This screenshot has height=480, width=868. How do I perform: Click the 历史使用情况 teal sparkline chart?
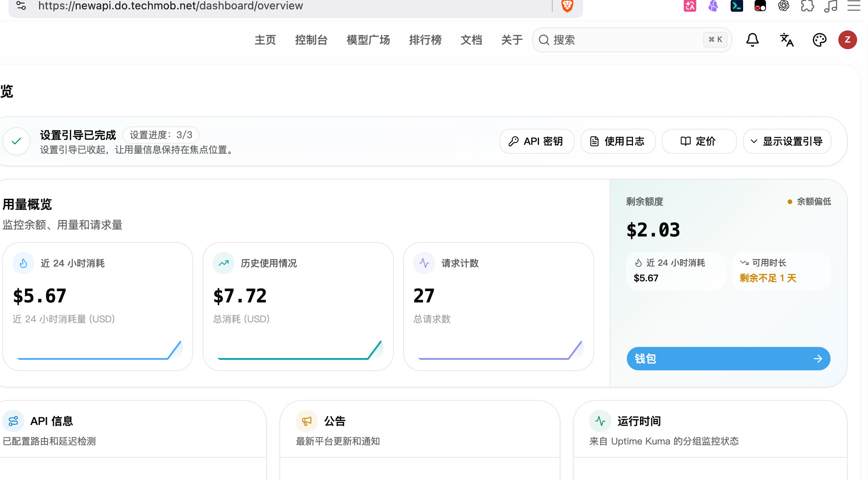click(299, 350)
